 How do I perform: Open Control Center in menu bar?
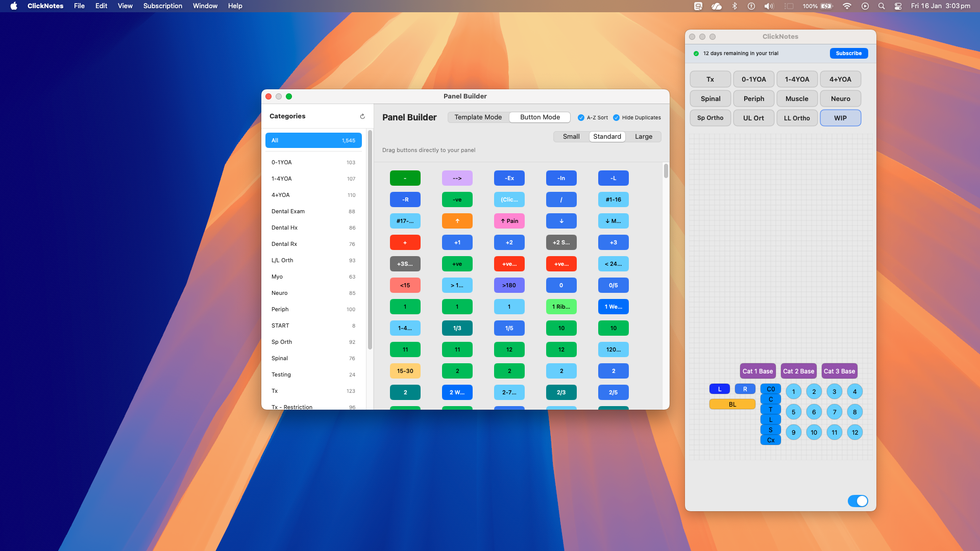[x=898, y=6]
